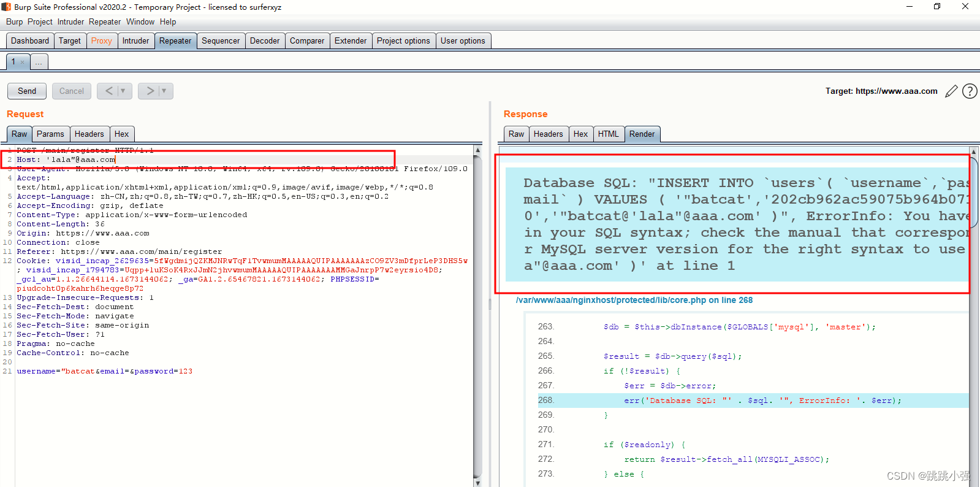Click the Content-Length: 36 header line
This screenshot has height=487, width=980.
tap(61, 224)
